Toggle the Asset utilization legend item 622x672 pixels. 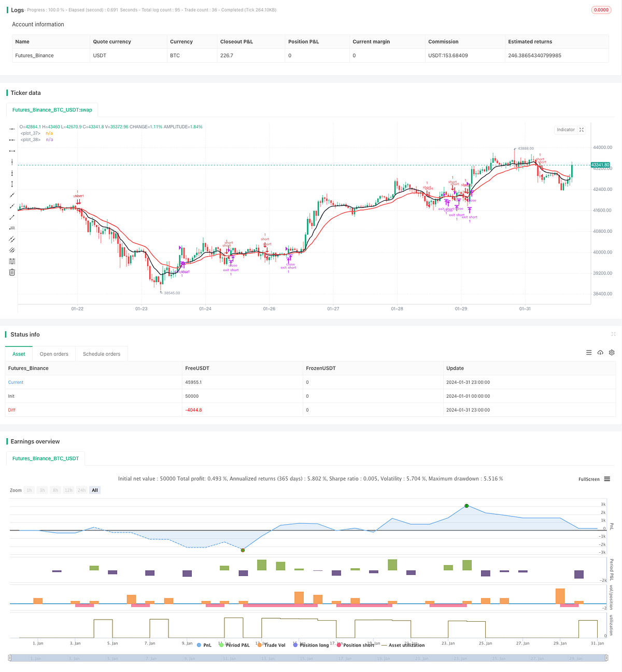click(x=407, y=645)
